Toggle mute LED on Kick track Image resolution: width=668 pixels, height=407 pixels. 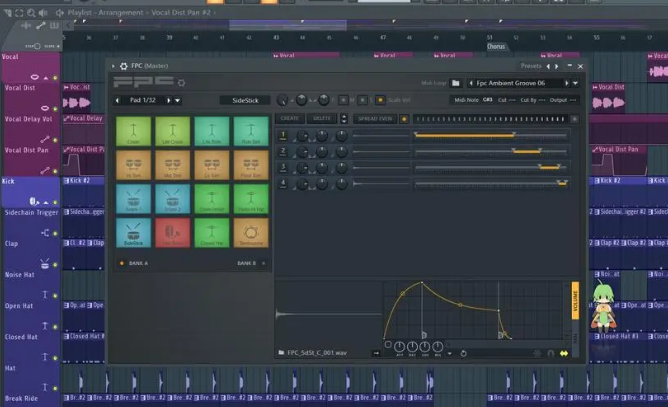(x=55, y=202)
